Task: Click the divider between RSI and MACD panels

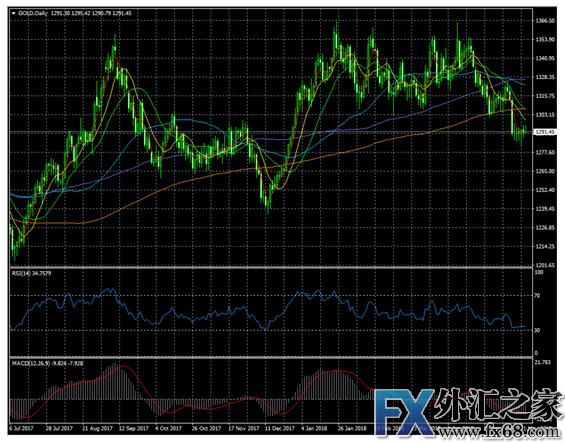Action: (x=271, y=358)
